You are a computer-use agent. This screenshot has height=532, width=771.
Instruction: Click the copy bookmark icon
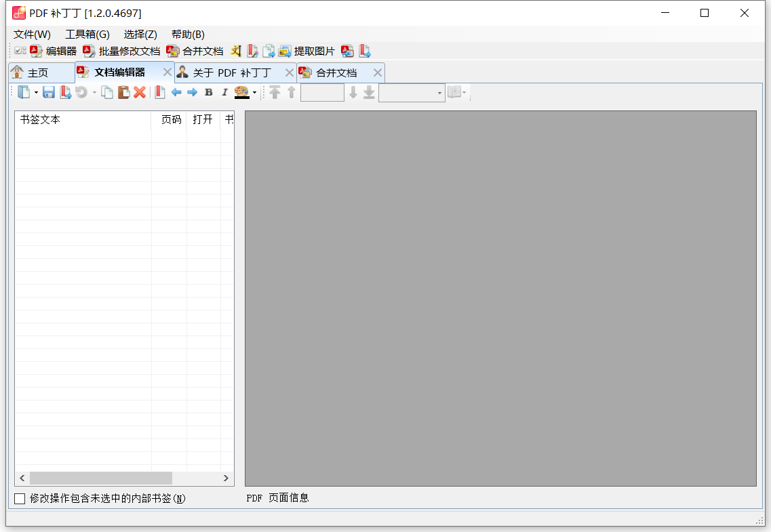(107, 93)
